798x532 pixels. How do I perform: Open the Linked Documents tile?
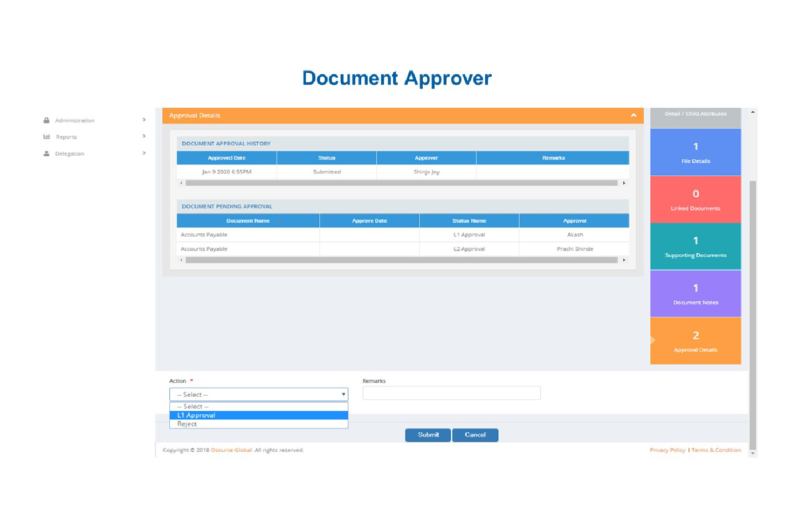coord(696,199)
